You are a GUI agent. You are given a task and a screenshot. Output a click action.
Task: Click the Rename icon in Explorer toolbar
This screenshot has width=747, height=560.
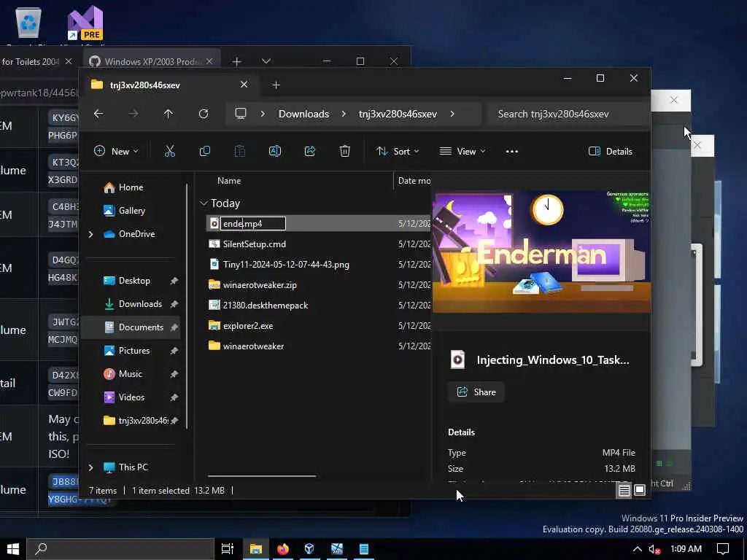point(275,152)
